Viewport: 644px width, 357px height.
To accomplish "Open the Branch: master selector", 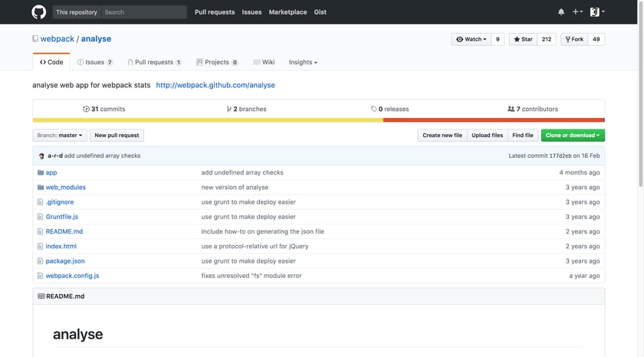I will (60, 136).
